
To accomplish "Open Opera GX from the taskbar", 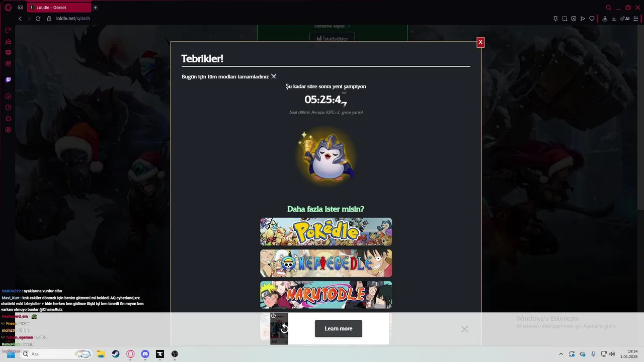I will (130, 354).
